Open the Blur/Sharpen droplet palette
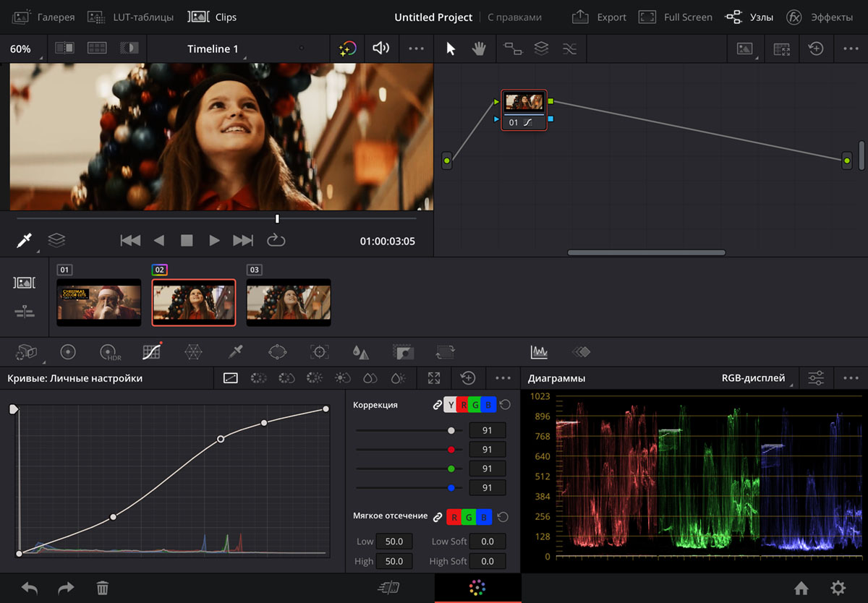Screen dimensions: 868x603 (x=360, y=352)
